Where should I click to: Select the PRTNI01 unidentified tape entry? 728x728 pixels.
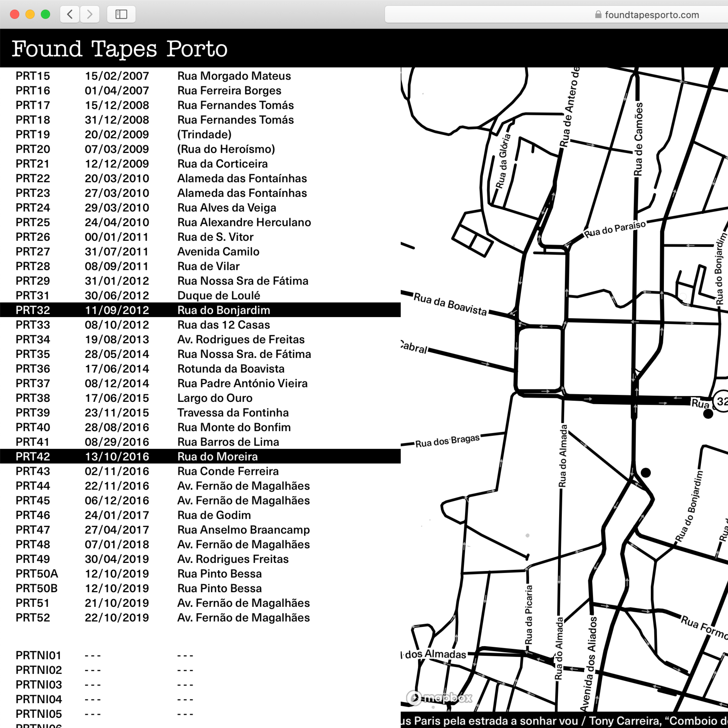coord(38,656)
